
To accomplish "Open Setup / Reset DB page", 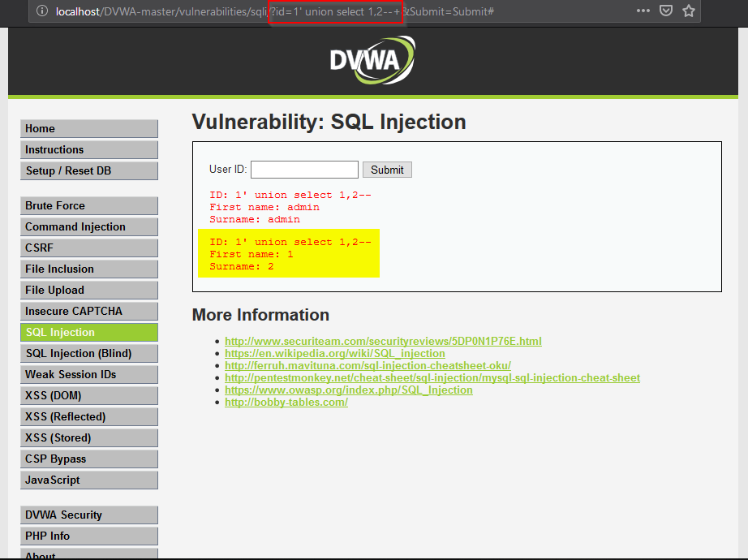I will (x=89, y=171).
